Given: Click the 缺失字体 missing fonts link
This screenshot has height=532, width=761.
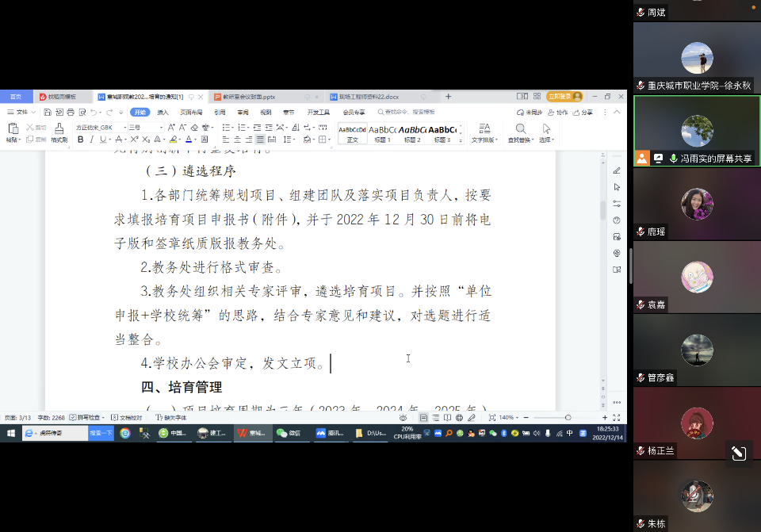Looking at the screenshot, I should pyautogui.click(x=172, y=418).
